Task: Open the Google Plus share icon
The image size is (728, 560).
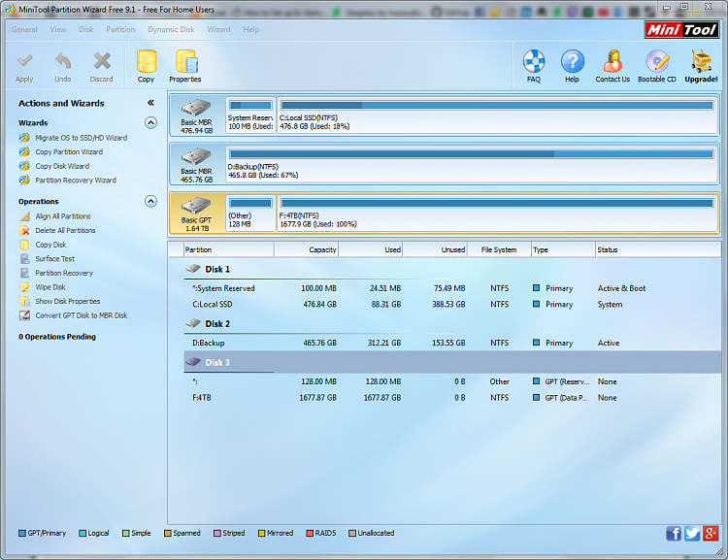Action: [711, 534]
